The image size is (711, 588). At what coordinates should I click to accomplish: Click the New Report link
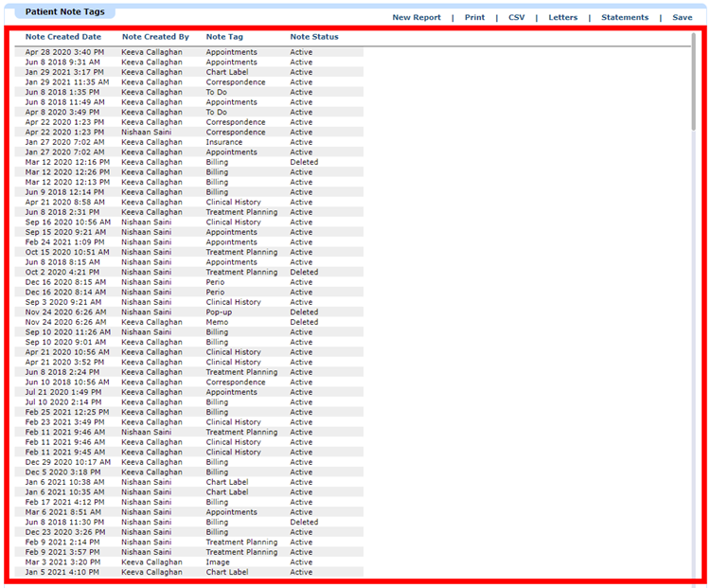point(417,17)
